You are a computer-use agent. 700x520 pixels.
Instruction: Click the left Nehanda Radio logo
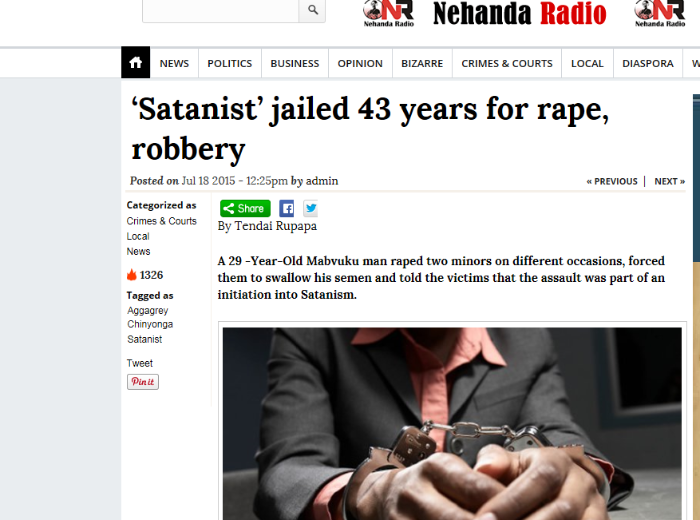388,13
